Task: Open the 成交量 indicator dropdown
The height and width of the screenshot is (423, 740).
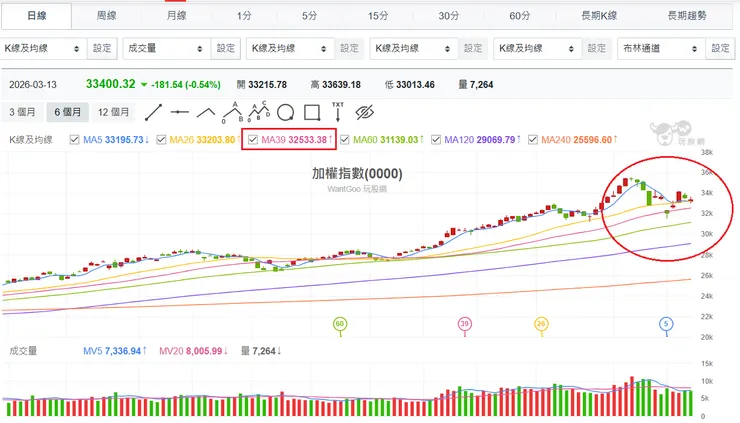Action: click(167, 48)
